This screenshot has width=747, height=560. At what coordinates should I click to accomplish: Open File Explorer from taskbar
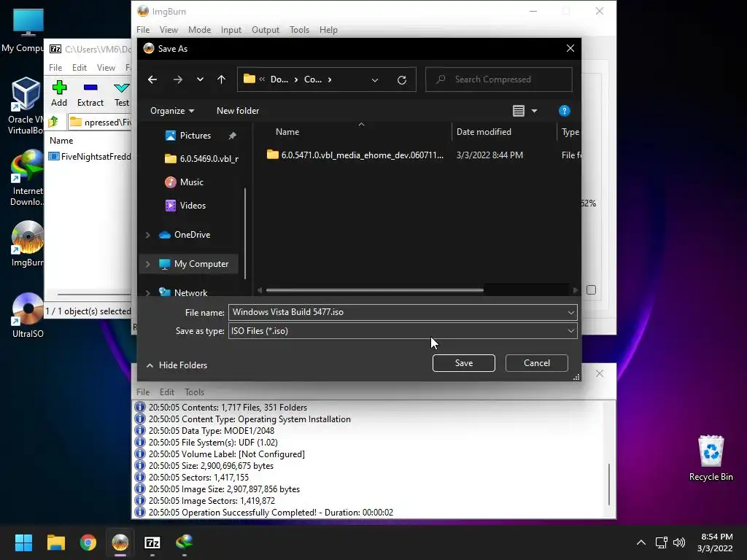point(55,542)
